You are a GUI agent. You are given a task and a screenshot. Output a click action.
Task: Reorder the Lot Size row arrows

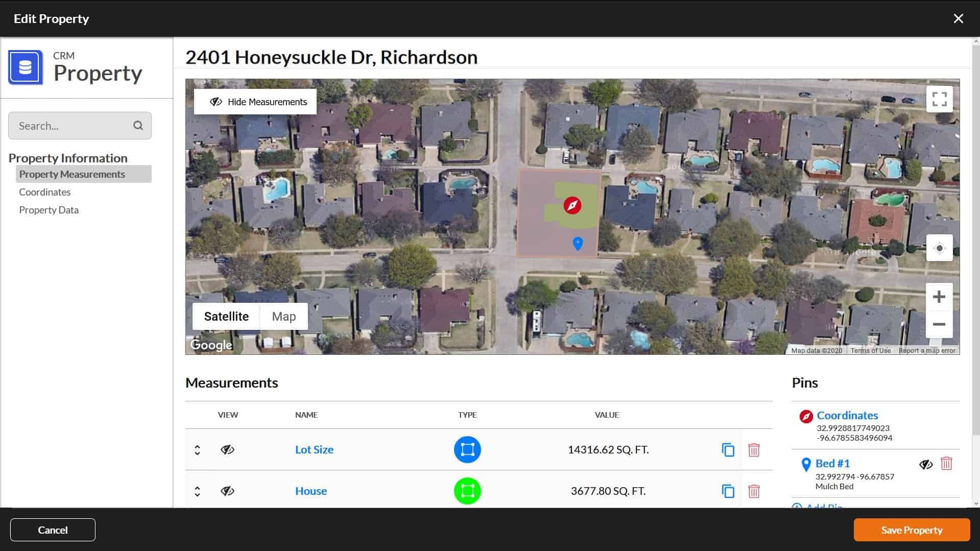[x=197, y=450]
